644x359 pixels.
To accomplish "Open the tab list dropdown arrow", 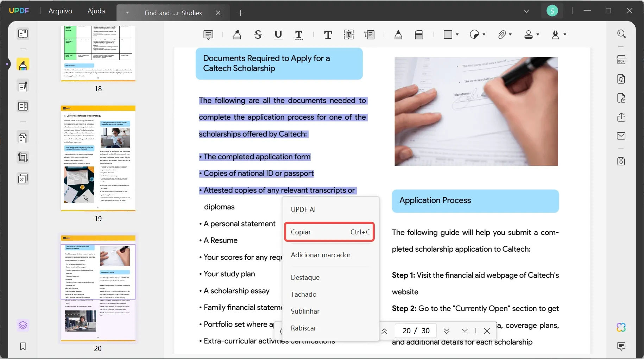I will coord(127,13).
